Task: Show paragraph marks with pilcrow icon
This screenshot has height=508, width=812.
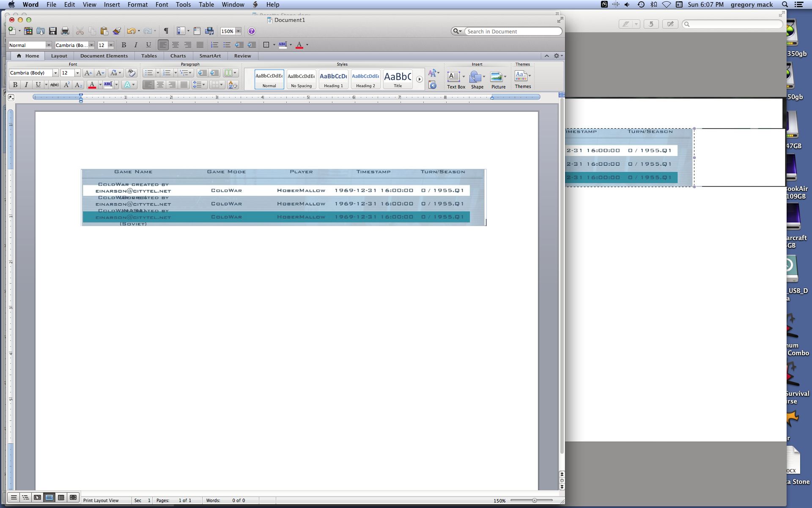Action: pos(166,31)
